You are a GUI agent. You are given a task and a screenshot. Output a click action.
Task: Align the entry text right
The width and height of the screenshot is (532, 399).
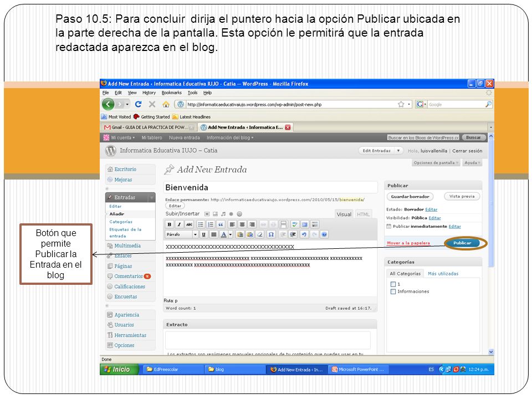tap(252, 224)
